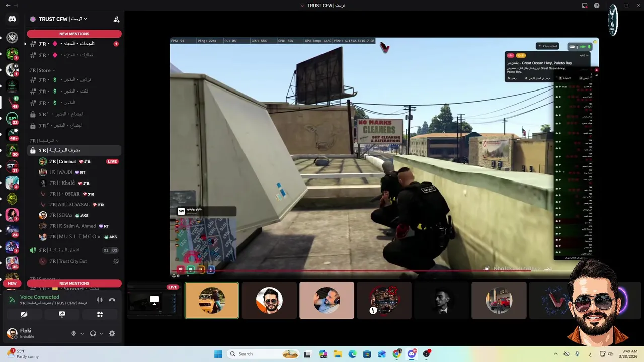Jump to the top NEW MENTIONS banner
The width and height of the screenshot is (644, 362).
[x=74, y=34]
